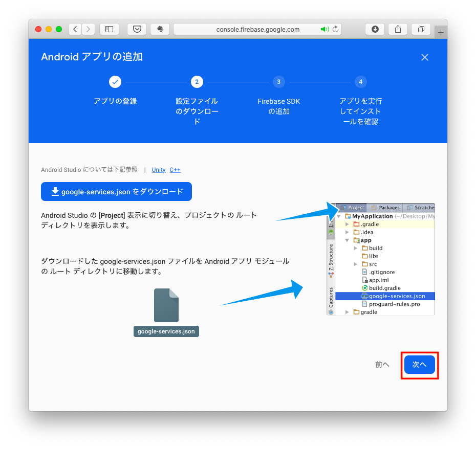Image resolution: width=476 pixels, height=449 pixels.
Task: Click the Evernote elephant extension icon
Action: pyautogui.click(x=160, y=29)
